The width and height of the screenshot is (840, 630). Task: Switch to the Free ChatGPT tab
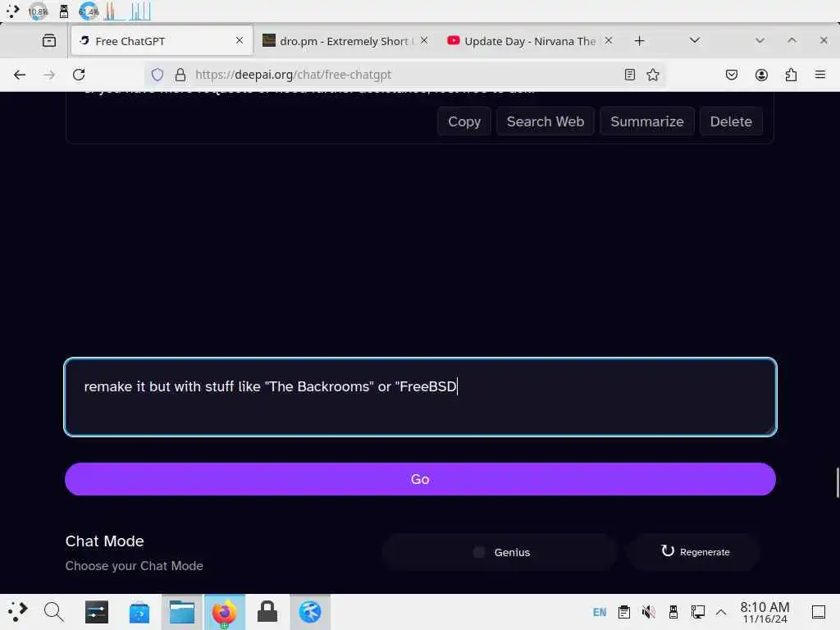[x=162, y=41]
